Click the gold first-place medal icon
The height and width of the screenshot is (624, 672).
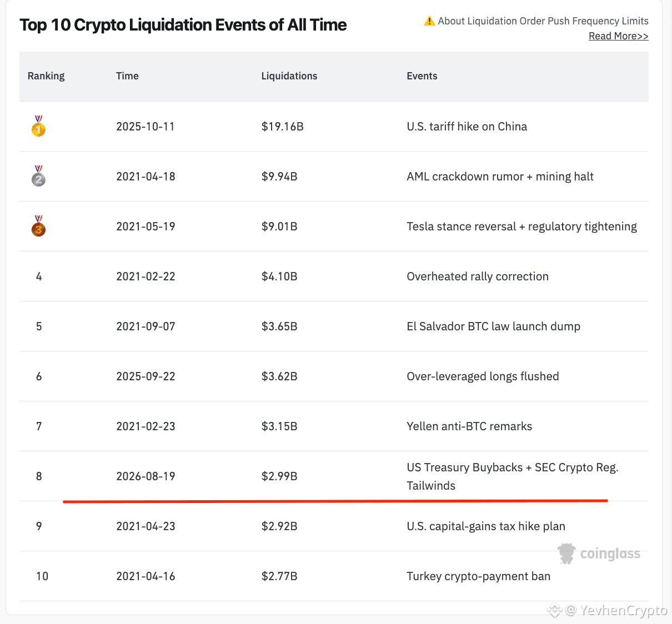(x=38, y=126)
